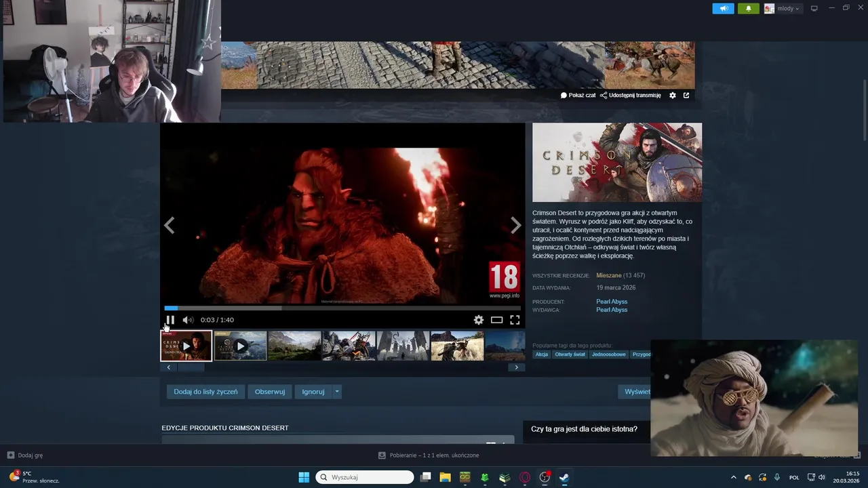
Task: Open File Explorer from taskbar
Action: (x=446, y=477)
